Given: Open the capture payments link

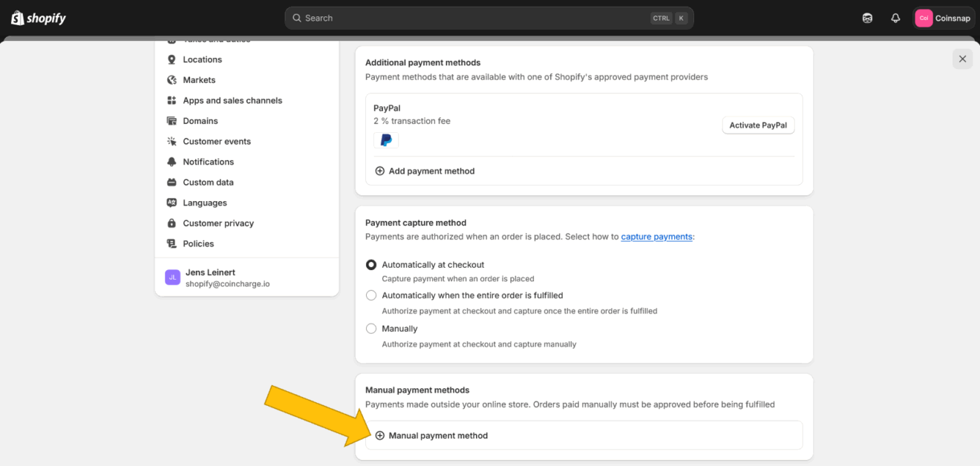Looking at the screenshot, I should point(656,237).
